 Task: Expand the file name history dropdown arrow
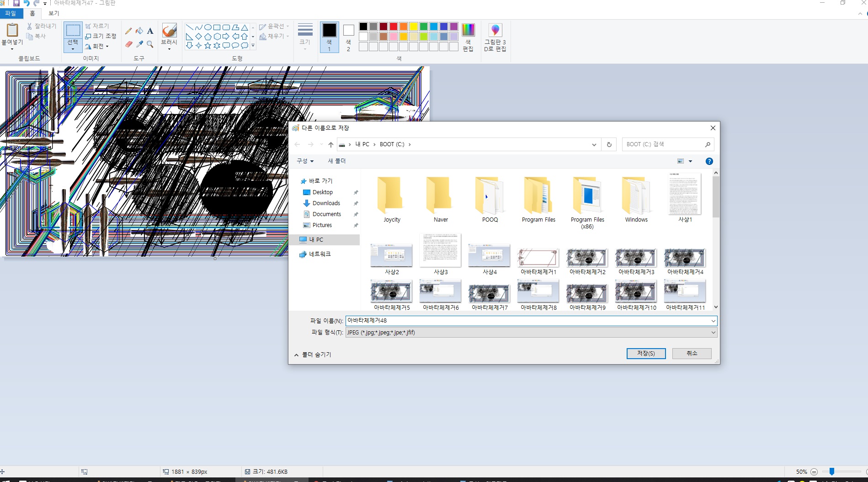tap(713, 321)
